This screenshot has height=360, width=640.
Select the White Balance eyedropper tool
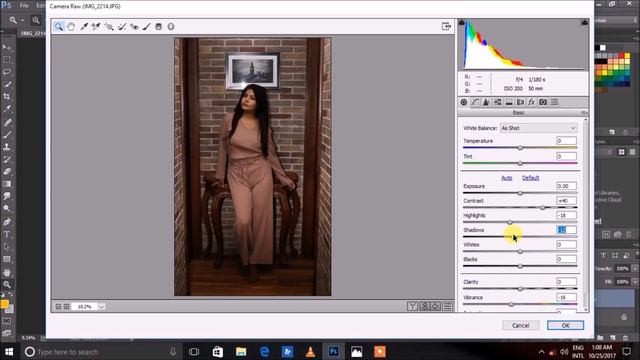(x=84, y=27)
